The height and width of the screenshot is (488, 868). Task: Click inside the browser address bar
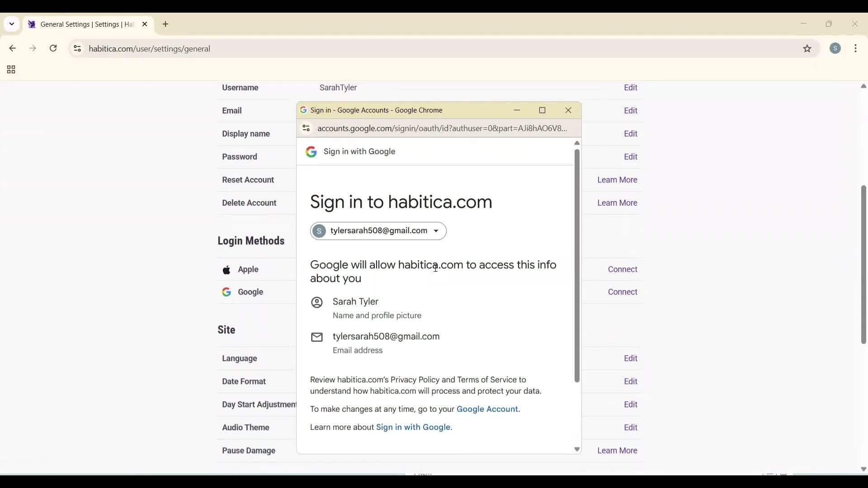[271, 49]
